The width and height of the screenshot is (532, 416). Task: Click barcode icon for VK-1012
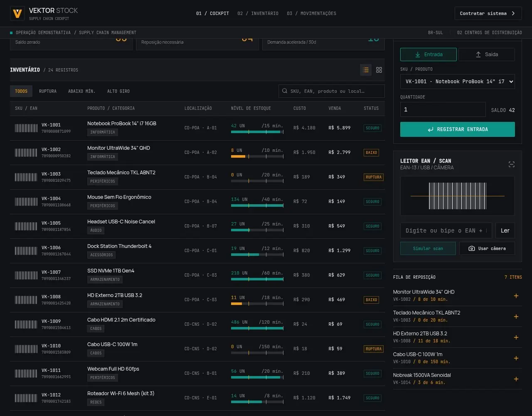(x=26, y=398)
